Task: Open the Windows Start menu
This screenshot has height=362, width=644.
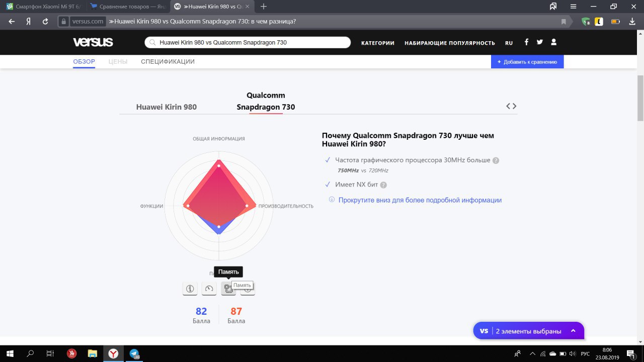Action: 10,353
